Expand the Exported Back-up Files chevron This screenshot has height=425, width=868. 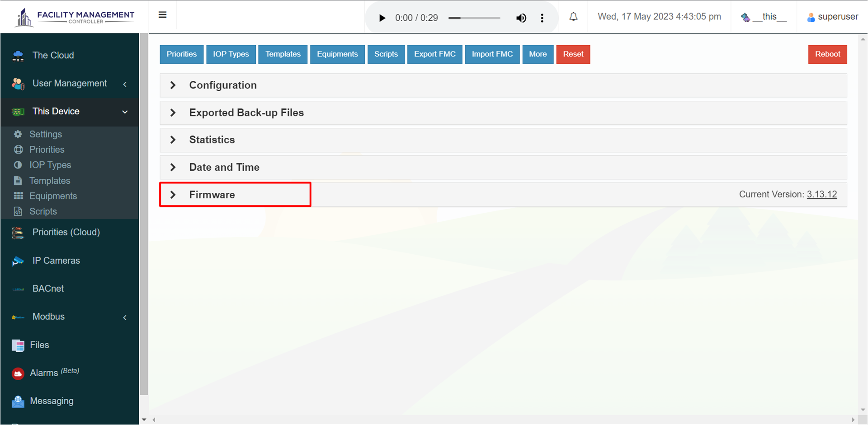pyautogui.click(x=173, y=113)
